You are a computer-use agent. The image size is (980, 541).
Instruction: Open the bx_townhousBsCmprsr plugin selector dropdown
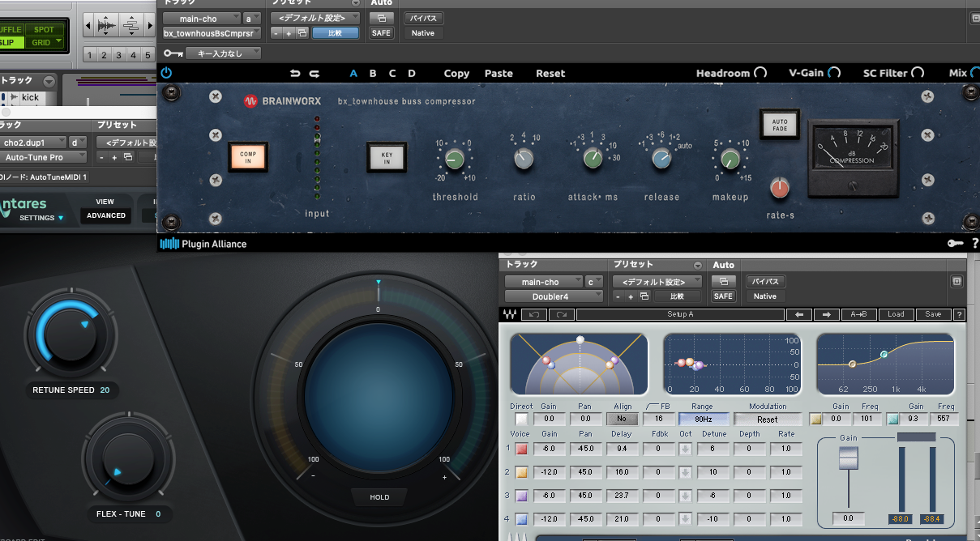212,33
